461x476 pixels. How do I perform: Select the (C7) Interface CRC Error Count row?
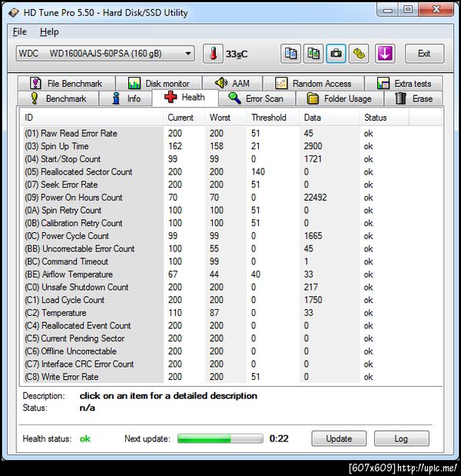[x=232, y=364]
